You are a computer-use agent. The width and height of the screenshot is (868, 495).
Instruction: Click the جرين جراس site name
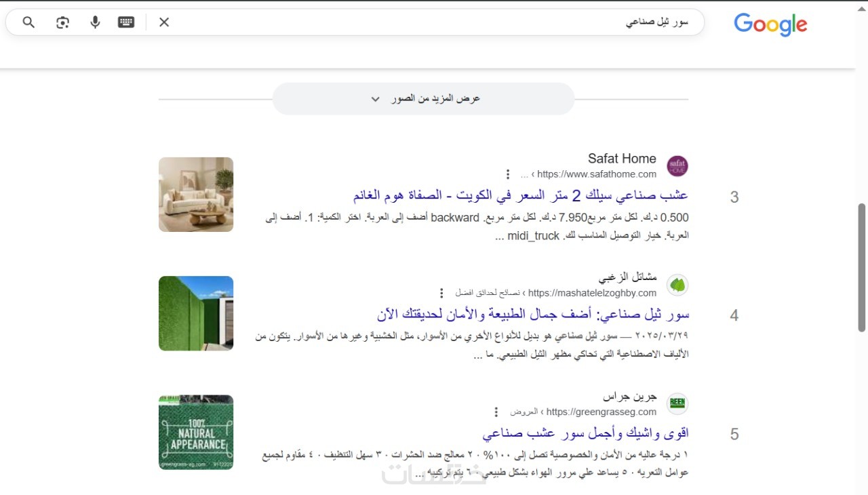(x=630, y=396)
